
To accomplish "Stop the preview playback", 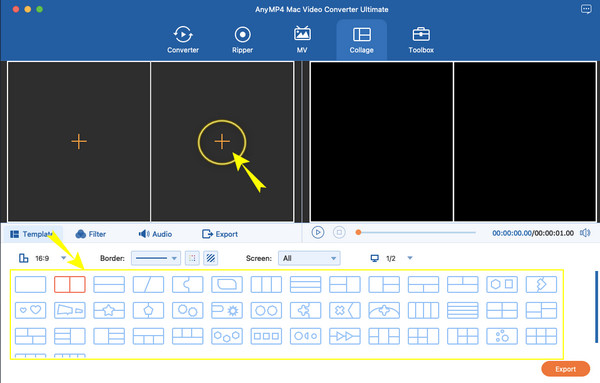I will pos(339,232).
